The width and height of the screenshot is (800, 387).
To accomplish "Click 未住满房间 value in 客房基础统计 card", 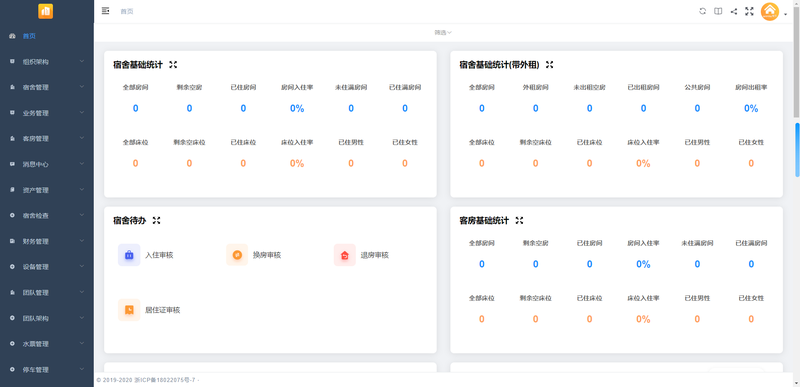I will (697, 265).
